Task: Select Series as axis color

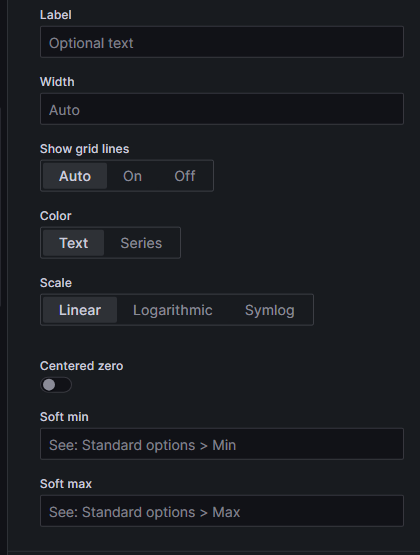Action: point(141,243)
